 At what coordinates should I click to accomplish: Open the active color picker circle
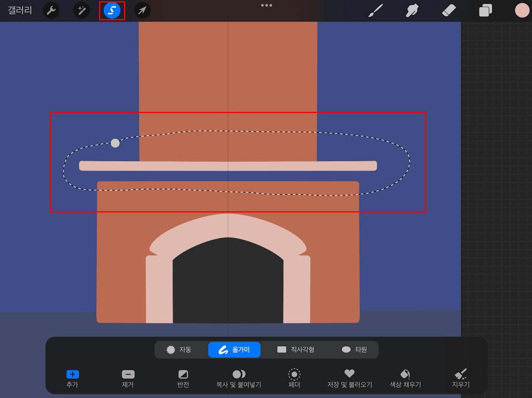coord(522,10)
